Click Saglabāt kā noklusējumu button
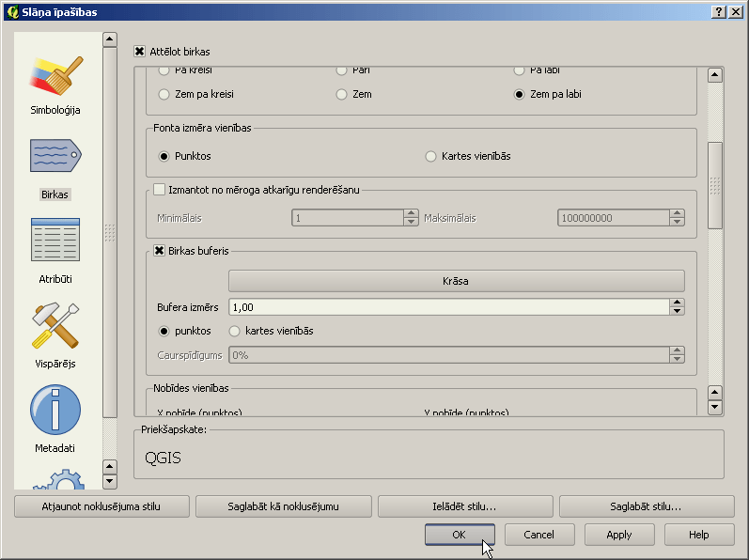Image resolution: width=749 pixels, height=560 pixels. (x=284, y=506)
